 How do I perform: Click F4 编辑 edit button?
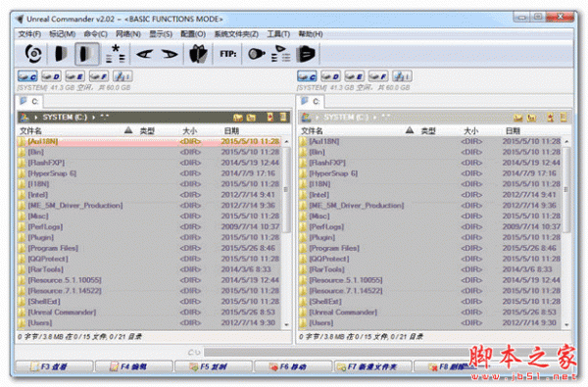pos(134,366)
